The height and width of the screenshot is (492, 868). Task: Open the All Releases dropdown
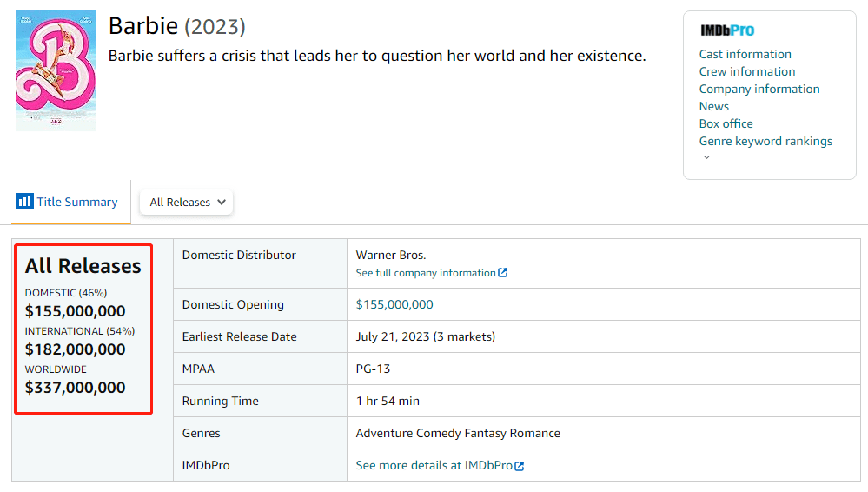187,202
